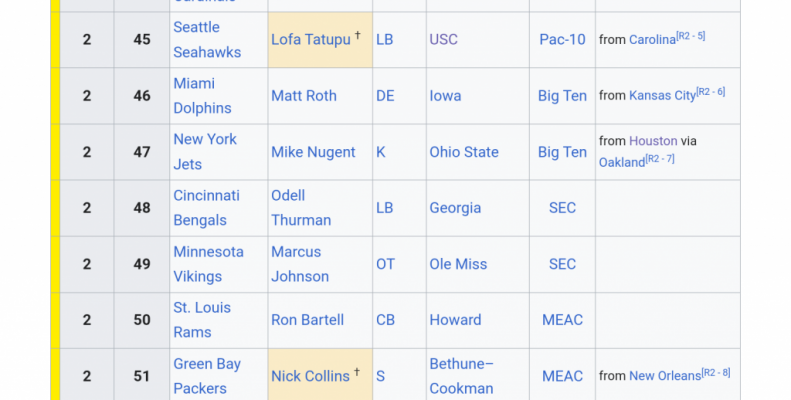The image size is (791, 400).
Task: Open the Bethune–Cookman college link
Action: (461, 376)
